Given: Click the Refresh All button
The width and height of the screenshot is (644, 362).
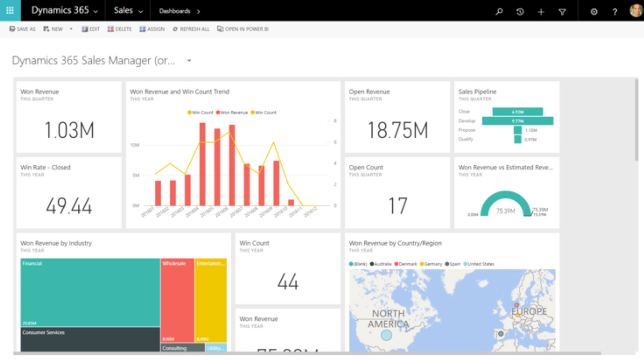Looking at the screenshot, I should (191, 29).
